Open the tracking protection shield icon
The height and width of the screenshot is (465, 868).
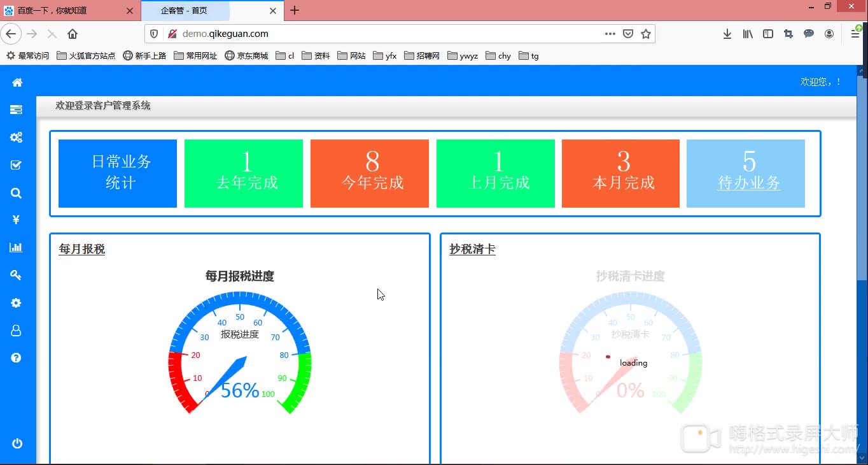[154, 34]
